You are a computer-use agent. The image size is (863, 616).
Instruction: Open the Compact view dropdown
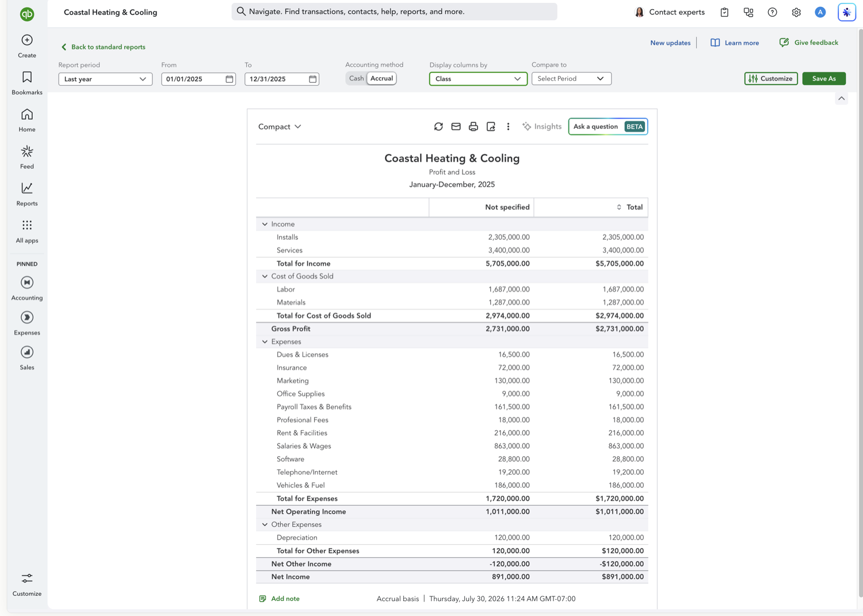[280, 127]
